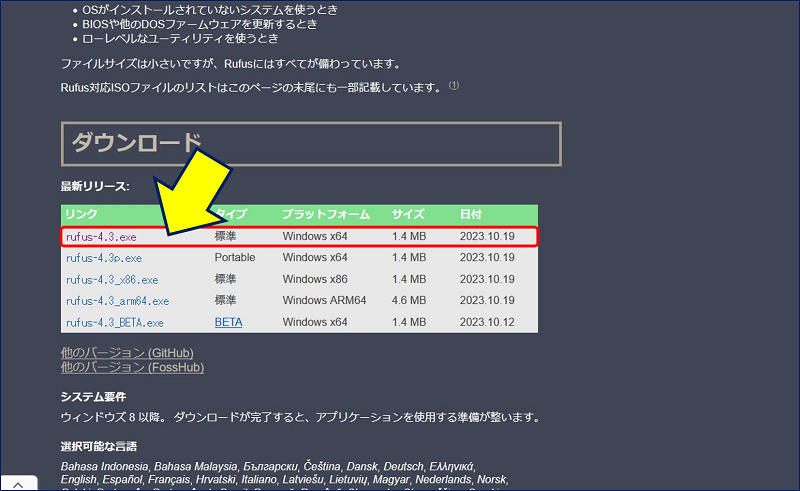Select the Portable type cell

235,257
